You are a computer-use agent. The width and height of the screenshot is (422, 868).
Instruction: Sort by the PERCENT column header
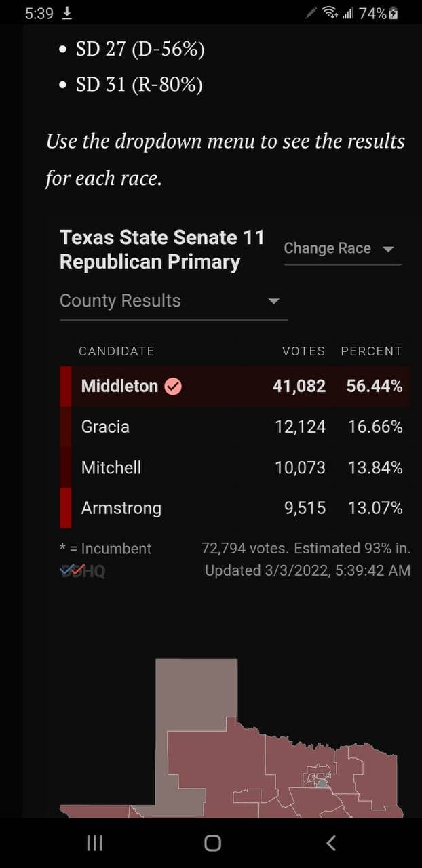tap(371, 351)
